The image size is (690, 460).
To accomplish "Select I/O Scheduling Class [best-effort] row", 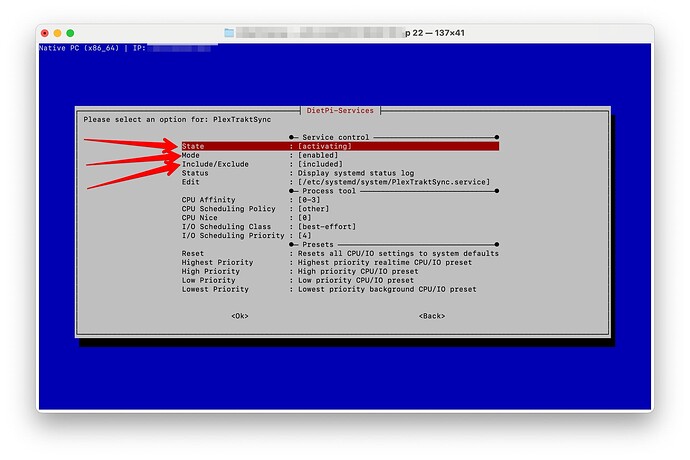I will [x=340, y=227].
